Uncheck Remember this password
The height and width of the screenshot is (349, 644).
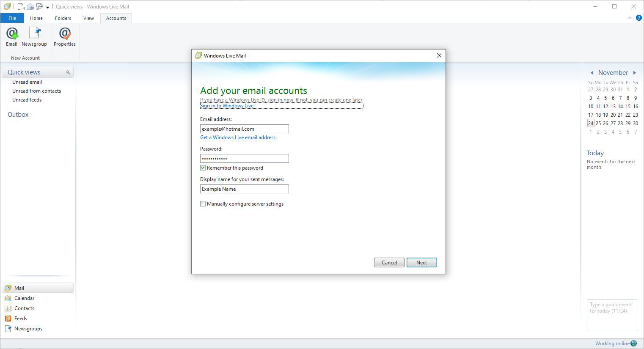click(x=203, y=168)
